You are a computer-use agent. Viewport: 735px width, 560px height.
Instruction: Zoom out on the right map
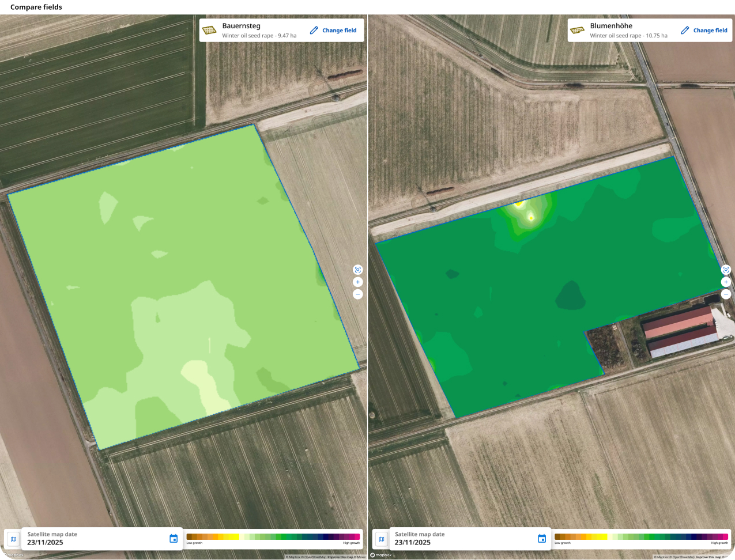tap(726, 294)
